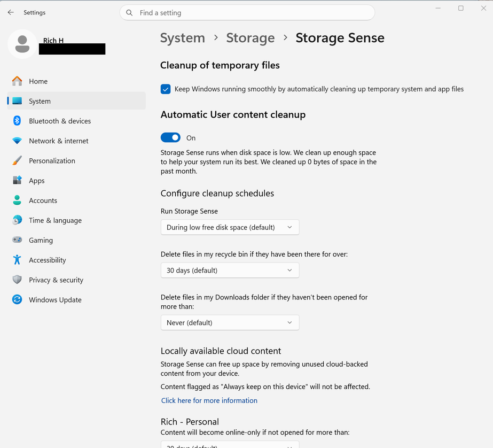Open Gaming settings
Image resolution: width=493 pixels, height=448 pixels.
pyautogui.click(x=76, y=240)
